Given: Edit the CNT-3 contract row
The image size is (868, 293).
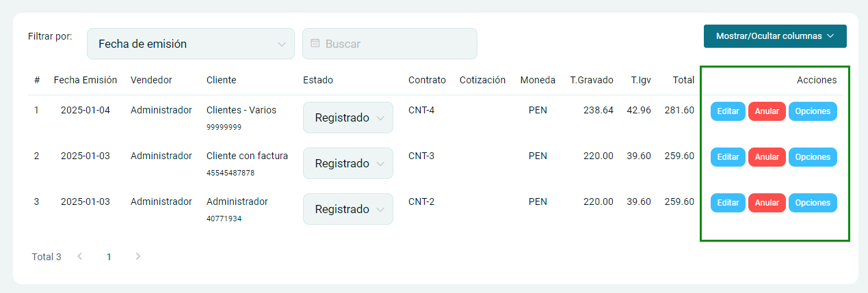Looking at the screenshot, I should 728,157.
